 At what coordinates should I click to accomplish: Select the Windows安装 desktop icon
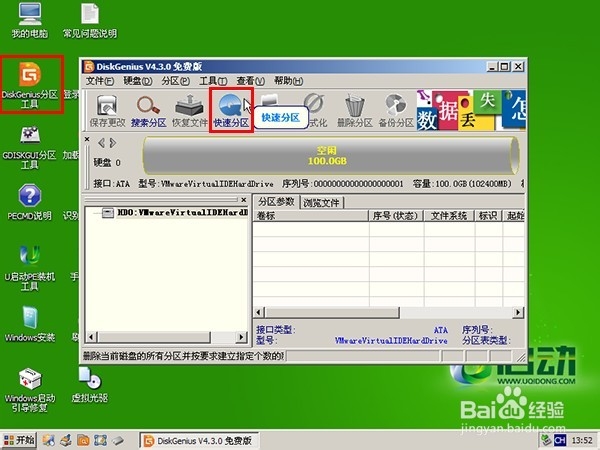30,324
